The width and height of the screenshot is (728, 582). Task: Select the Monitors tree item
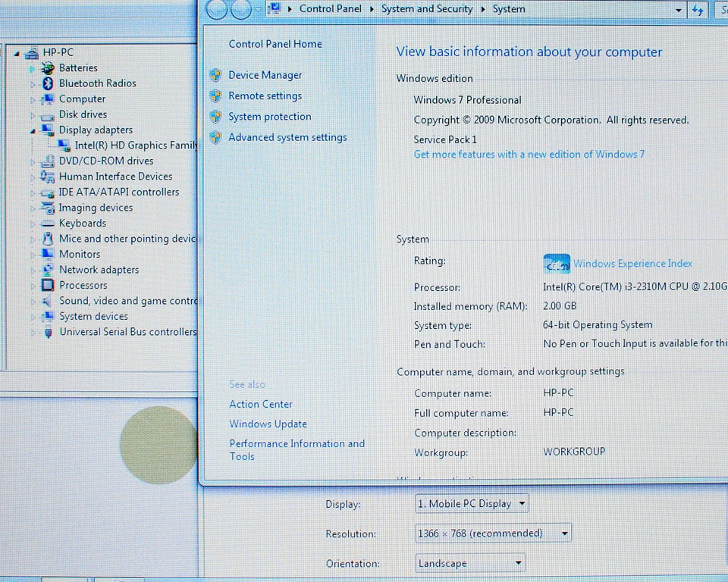(x=80, y=255)
